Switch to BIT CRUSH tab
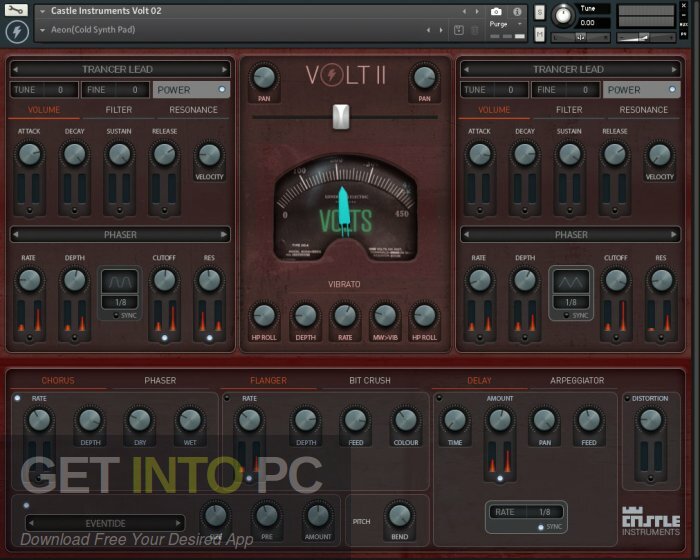The height and width of the screenshot is (560, 700). pos(370,380)
